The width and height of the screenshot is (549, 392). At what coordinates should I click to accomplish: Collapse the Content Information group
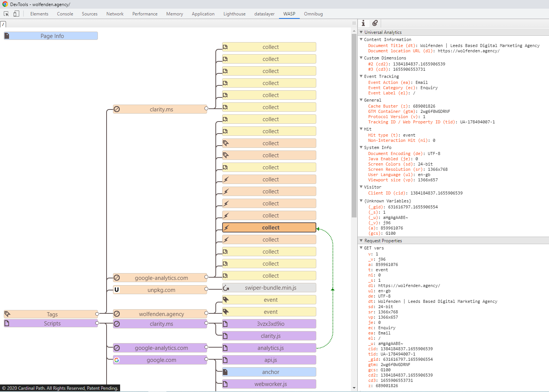[x=361, y=39]
